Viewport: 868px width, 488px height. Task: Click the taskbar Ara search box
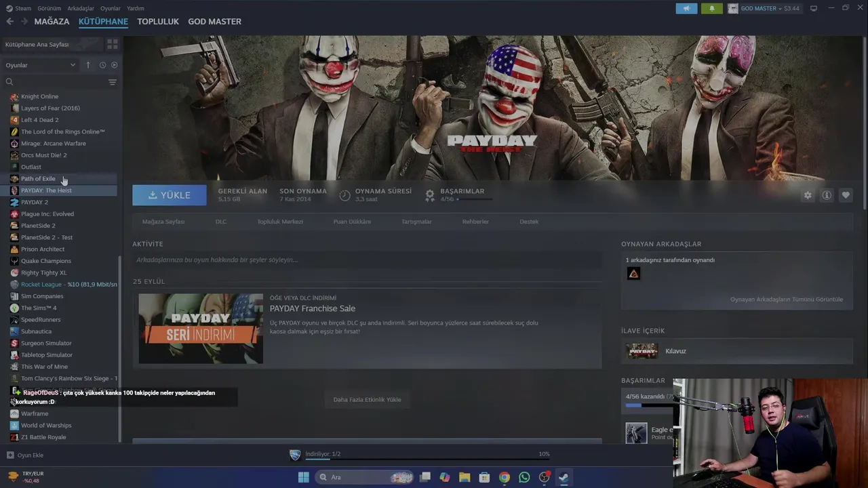tap(365, 477)
